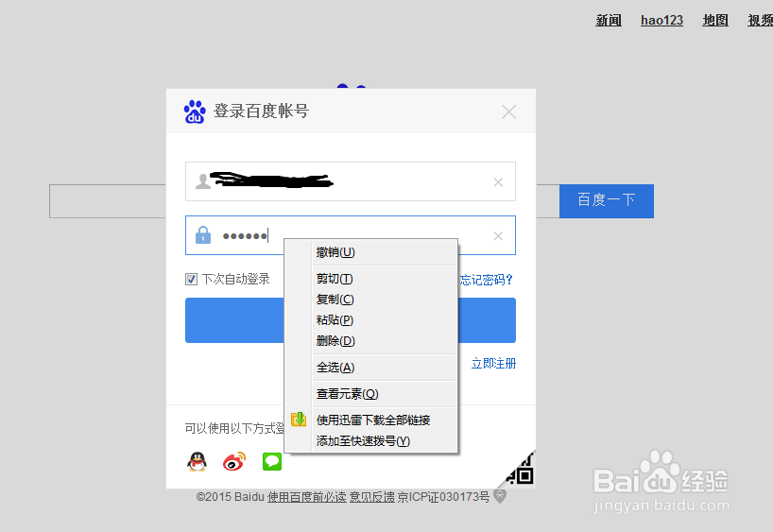Focus the password input field
The image size is (773, 532).
[x=351, y=235]
